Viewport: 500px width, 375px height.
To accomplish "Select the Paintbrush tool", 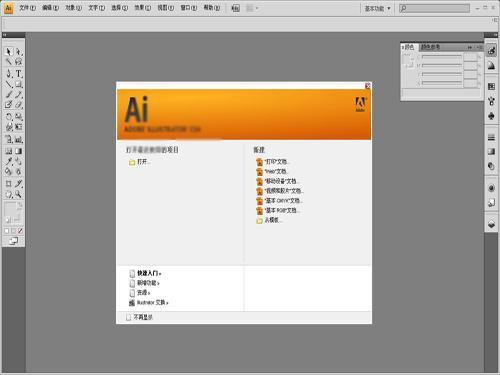I will [x=9, y=95].
